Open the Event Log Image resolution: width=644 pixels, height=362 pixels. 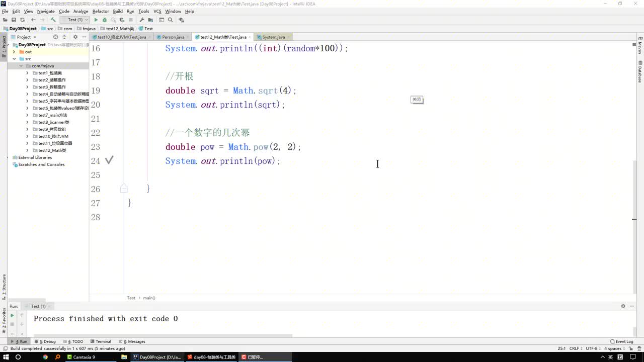tap(621, 341)
